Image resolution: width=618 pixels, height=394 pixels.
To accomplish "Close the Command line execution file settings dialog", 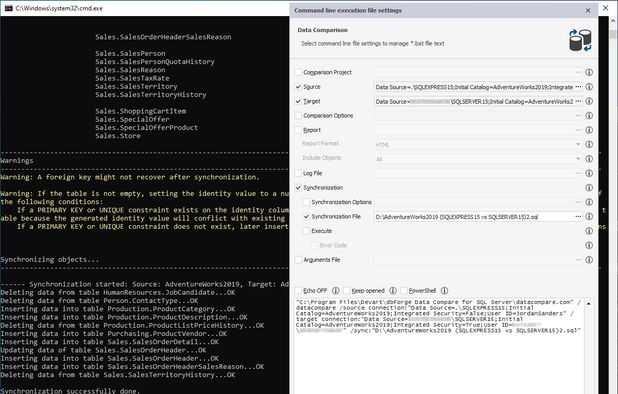I will click(588, 11).
